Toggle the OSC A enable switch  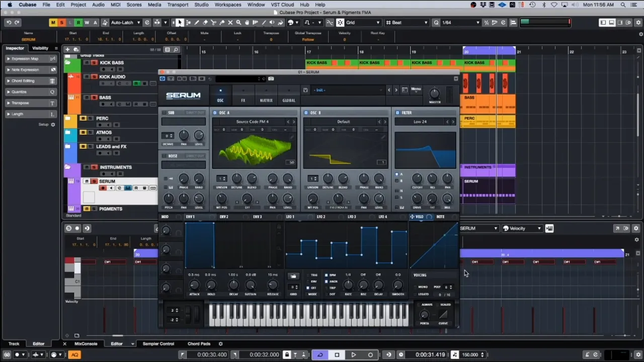click(215, 113)
